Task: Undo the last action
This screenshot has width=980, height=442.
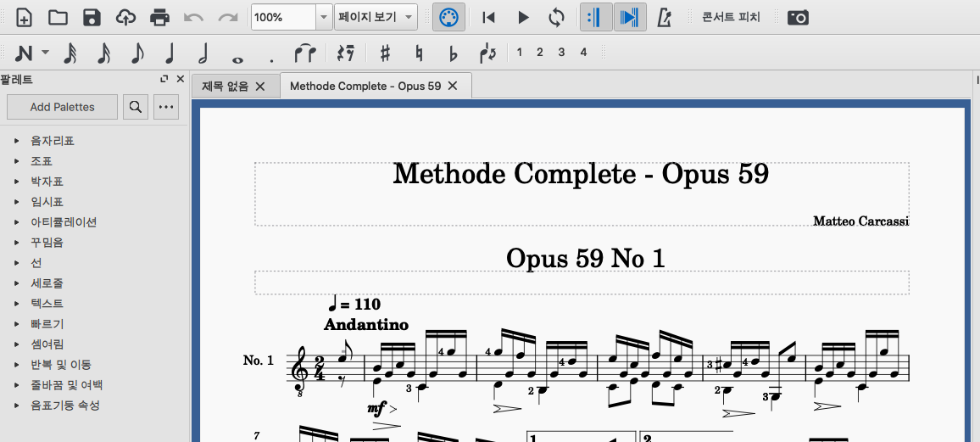Action: pos(194,18)
